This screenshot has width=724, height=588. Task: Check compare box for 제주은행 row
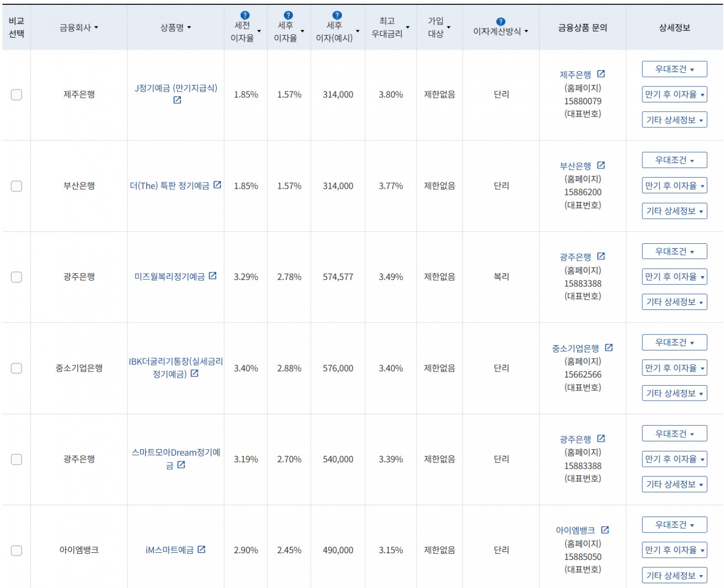[16, 95]
